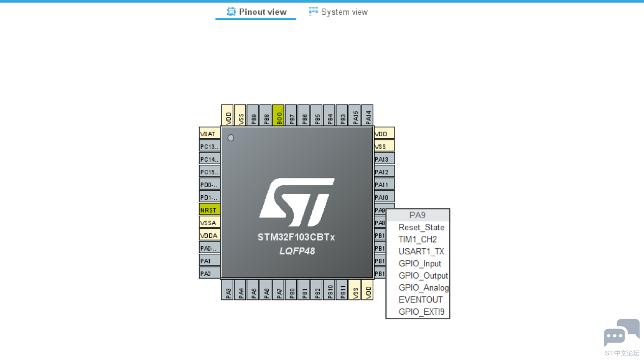
Task: Open the System view tab
Action: 338,12
